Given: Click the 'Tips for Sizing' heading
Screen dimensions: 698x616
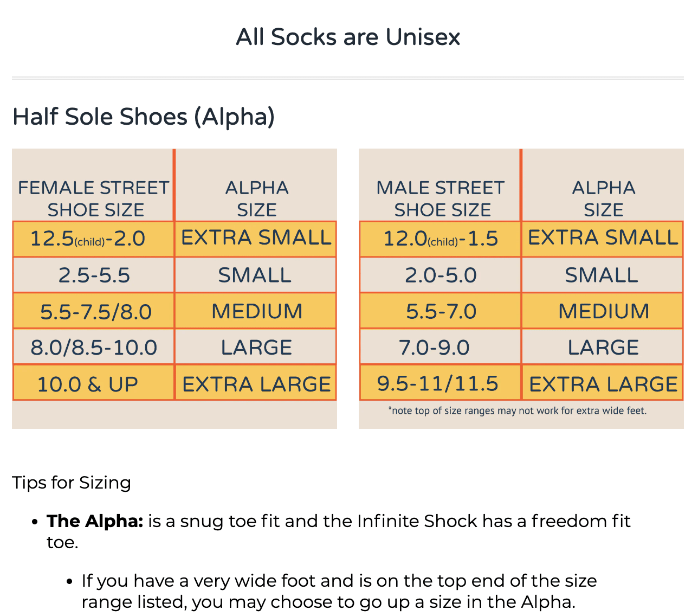Looking at the screenshot, I should coord(72,483).
